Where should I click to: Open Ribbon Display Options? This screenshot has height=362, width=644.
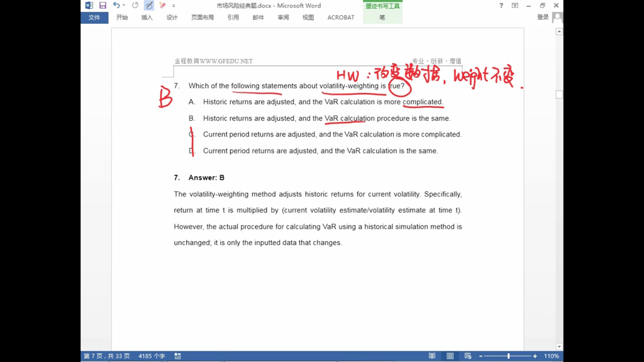click(x=515, y=5)
